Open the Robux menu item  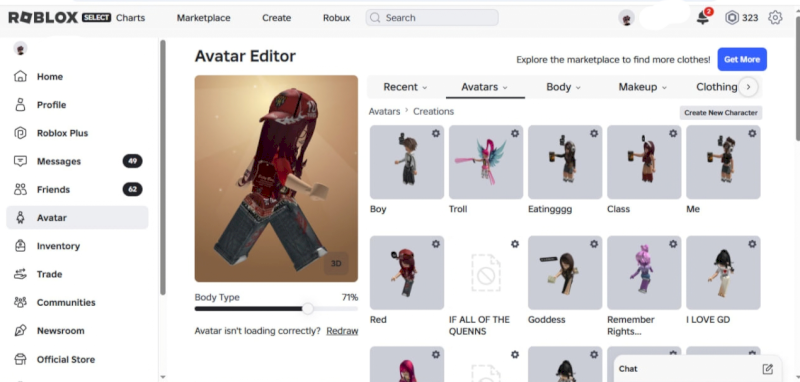[x=337, y=18]
